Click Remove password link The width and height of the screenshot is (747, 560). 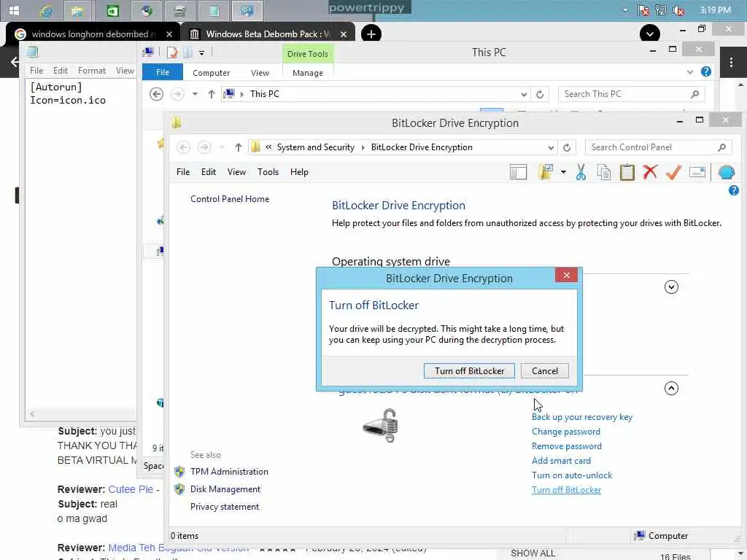(x=566, y=446)
